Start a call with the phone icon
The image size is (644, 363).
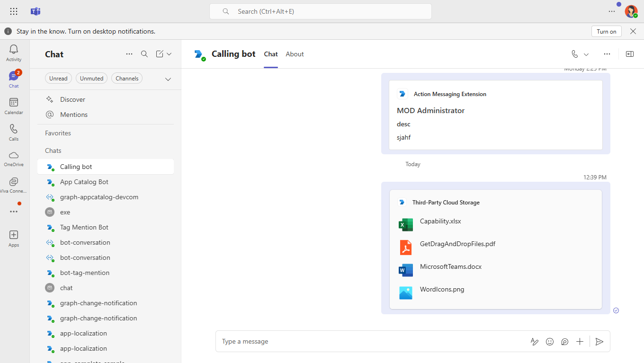[x=575, y=54]
